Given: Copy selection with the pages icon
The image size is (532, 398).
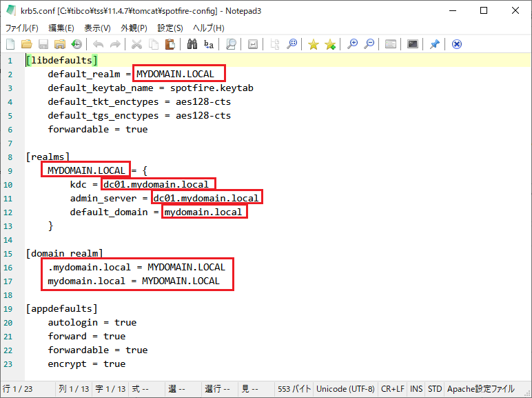Looking at the screenshot, I should [154, 44].
